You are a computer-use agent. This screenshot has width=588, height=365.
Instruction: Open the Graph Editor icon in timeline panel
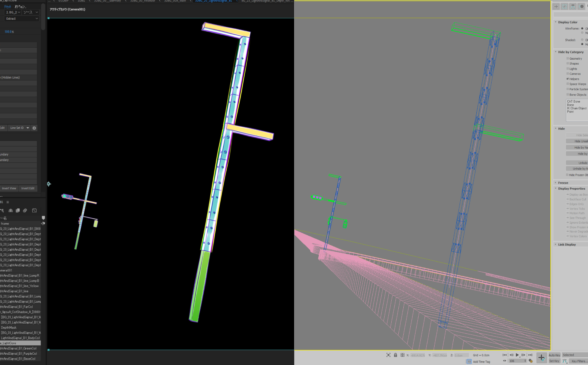pos(34,210)
